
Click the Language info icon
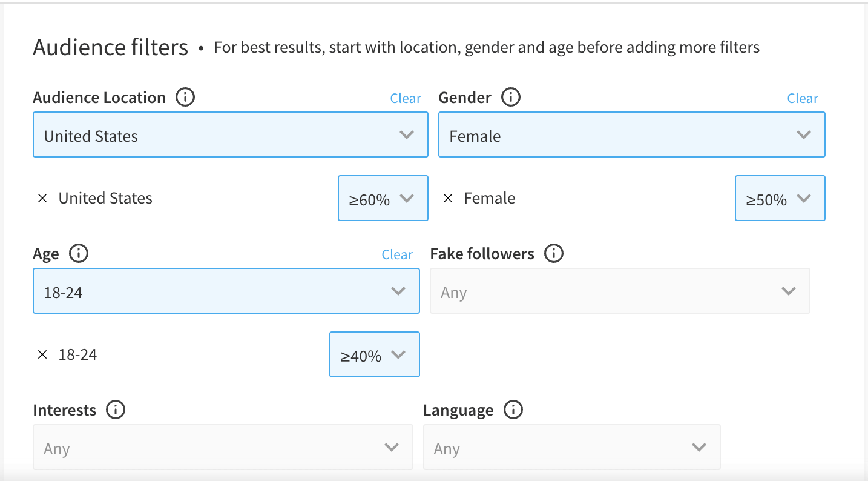(x=513, y=410)
